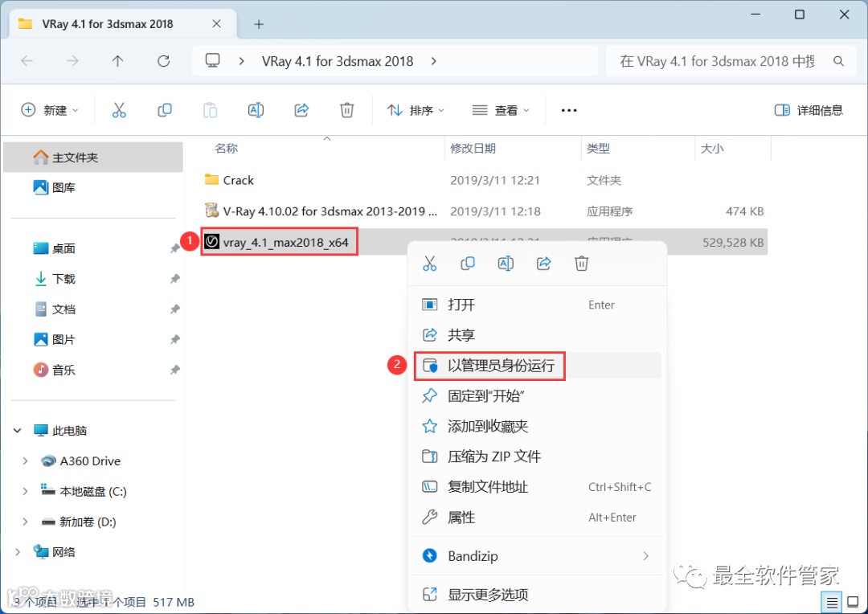The image size is (868, 614).
Task: Click the Rename icon in the toolbar
Action: pyautogui.click(x=256, y=110)
